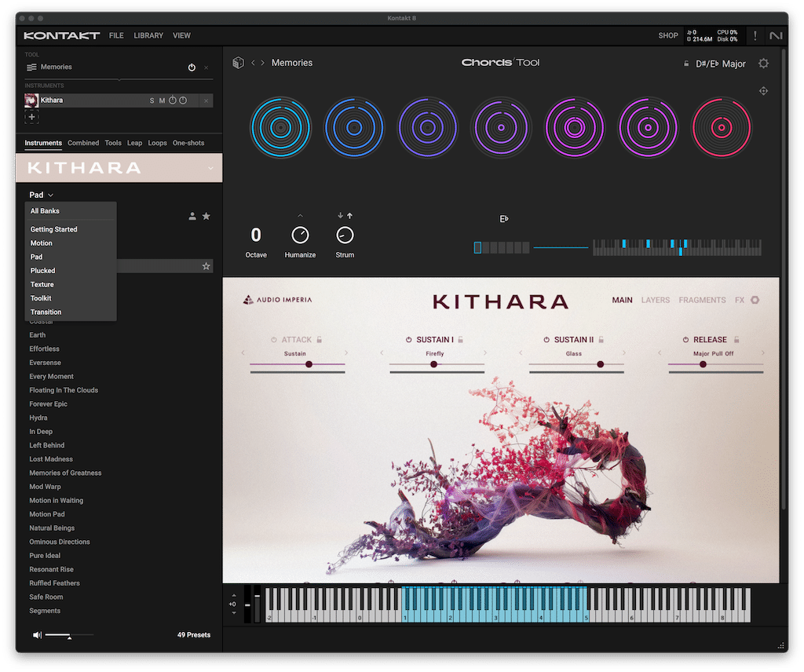The width and height of the screenshot is (804, 672).
Task: Filter presets by user content icon
Action: coord(192,217)
